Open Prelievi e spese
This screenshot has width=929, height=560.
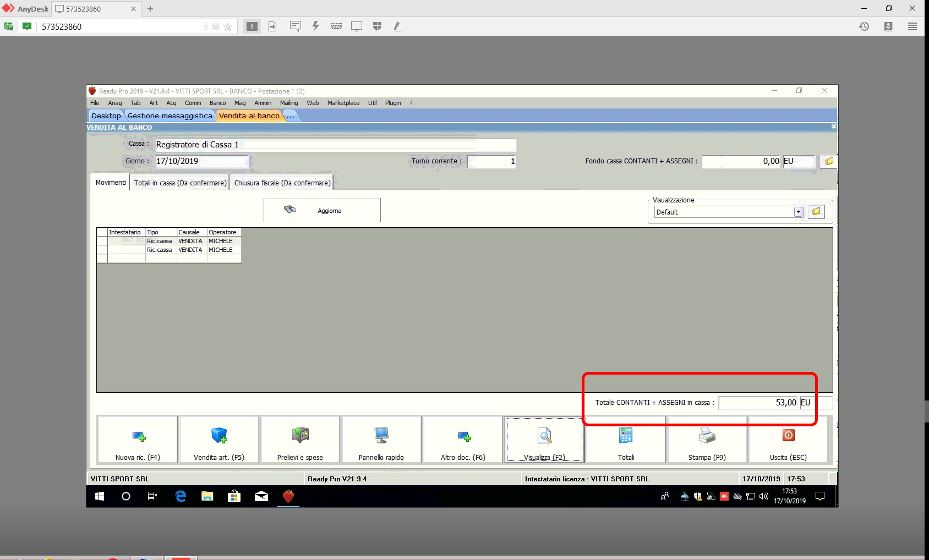point(300,440)
